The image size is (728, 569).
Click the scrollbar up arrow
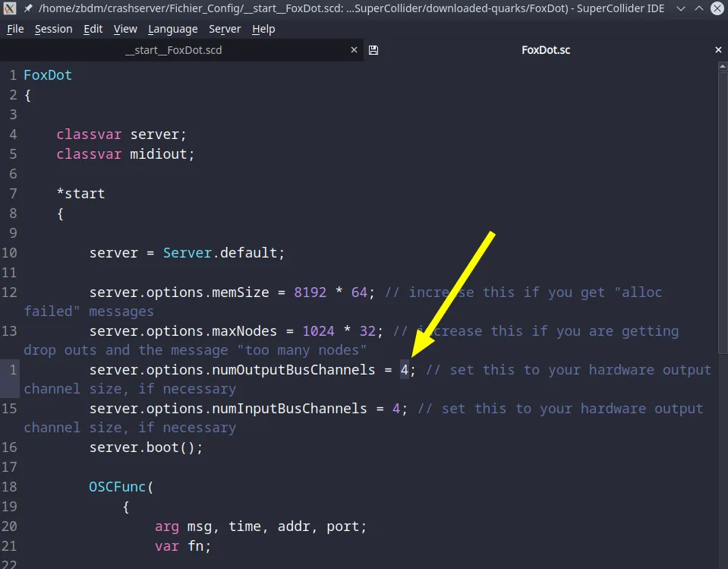pyautogui.click(x=723, y=66)
